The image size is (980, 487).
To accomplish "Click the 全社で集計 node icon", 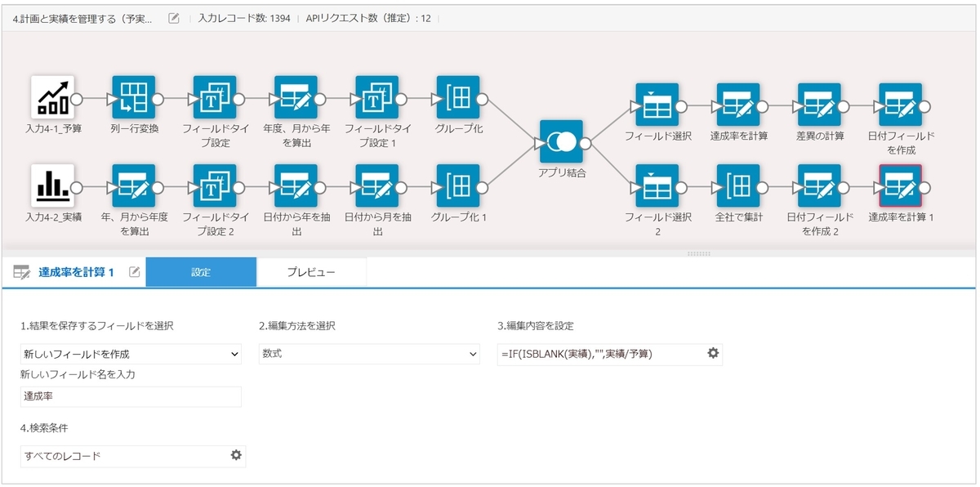I will (x=738, y=185).
